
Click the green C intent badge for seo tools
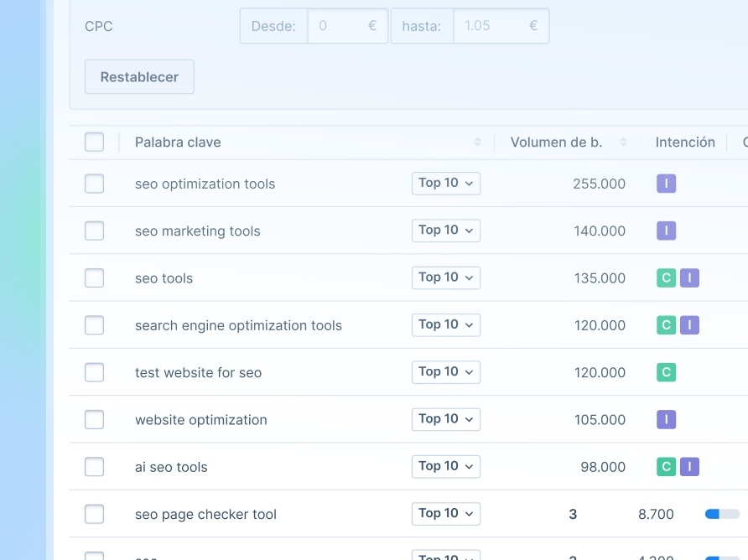tap(666, 278)
